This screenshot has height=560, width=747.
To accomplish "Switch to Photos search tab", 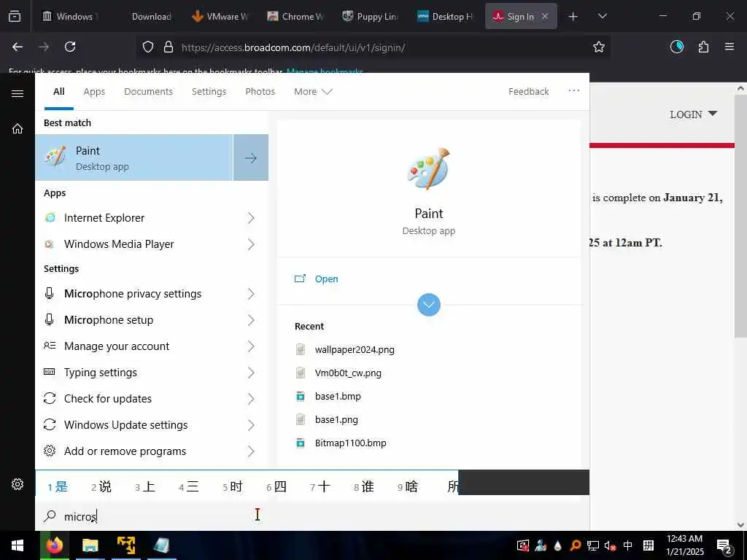I will tap(260, 91).
